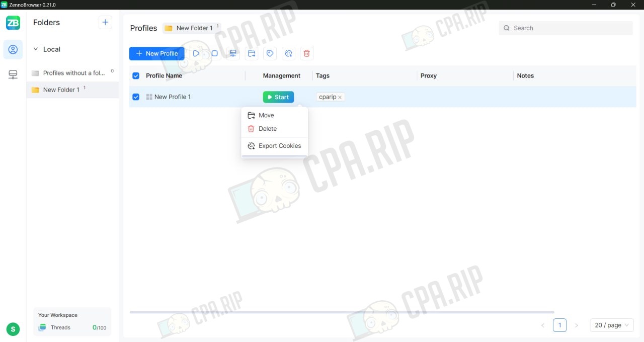Click the horizontal scrollbar below the table

pos(342,312)
